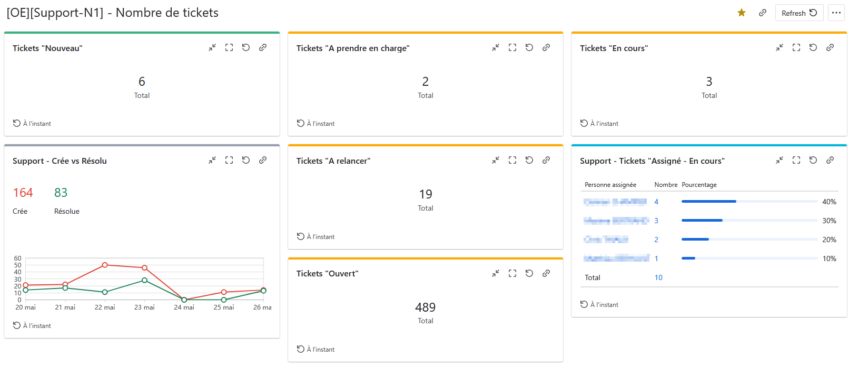The image size is (868, 368).
Task: Minimize the Tickets "Nouveau" gadget
Action: 212,47
